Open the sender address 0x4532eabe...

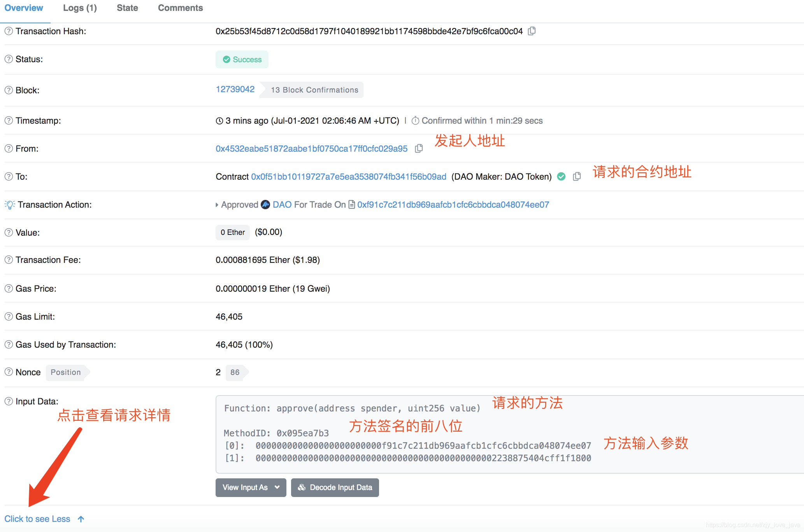tap(311, 149)
